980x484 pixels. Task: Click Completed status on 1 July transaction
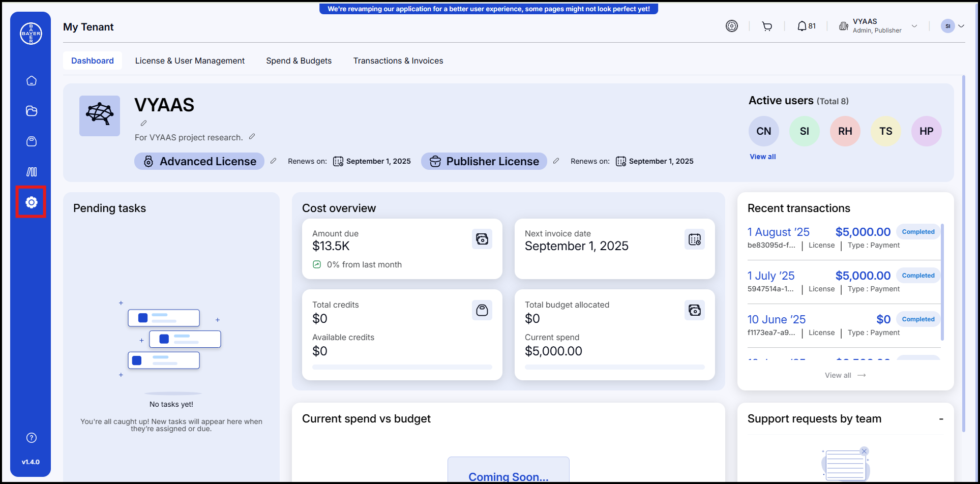coord(918,276)
